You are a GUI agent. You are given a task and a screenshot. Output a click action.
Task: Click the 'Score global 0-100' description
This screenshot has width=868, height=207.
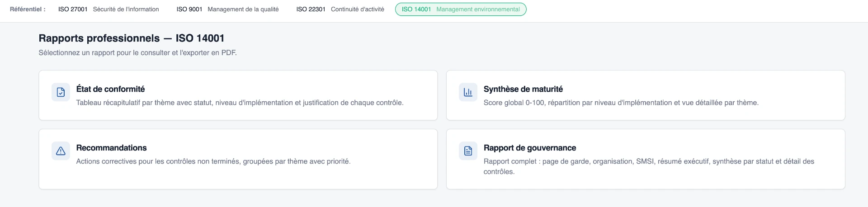[x=621, y=103]
